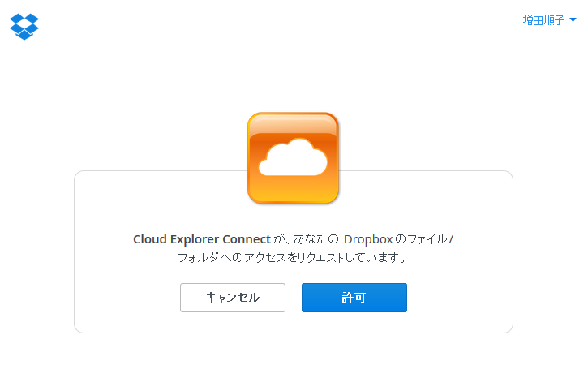The height and width of the screenshot is (365, 588).
Task: Click the yellow bottom edge of app icon
Action: pos(294,195)
